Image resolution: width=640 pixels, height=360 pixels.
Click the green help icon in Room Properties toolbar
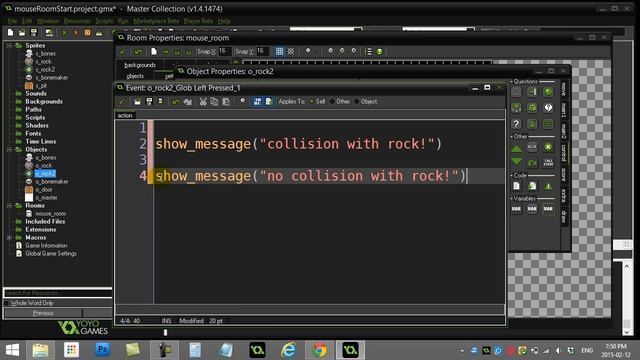pyautogui.click(x=380, y=51)
